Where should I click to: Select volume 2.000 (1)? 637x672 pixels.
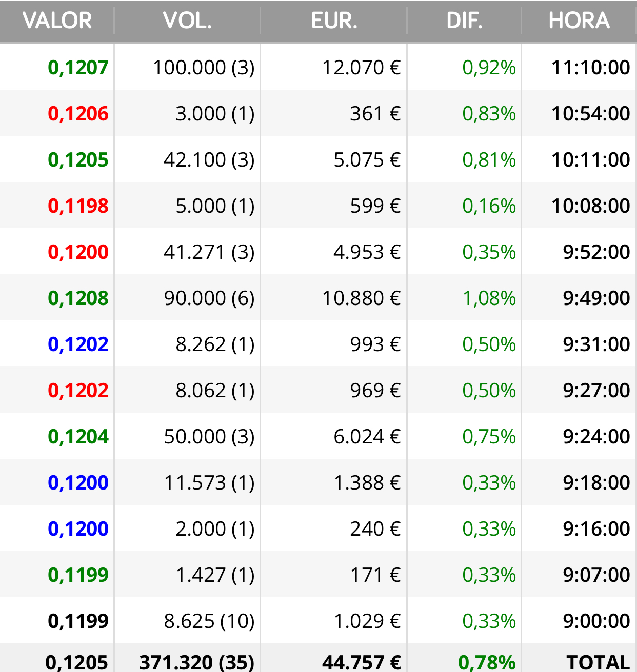click(215, 529)
